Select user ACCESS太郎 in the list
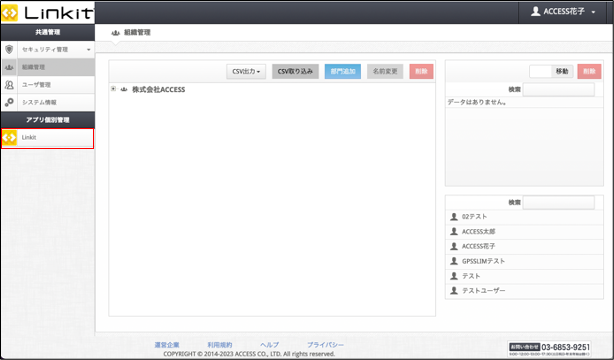 pyautogui.click(x=524, y=232)
